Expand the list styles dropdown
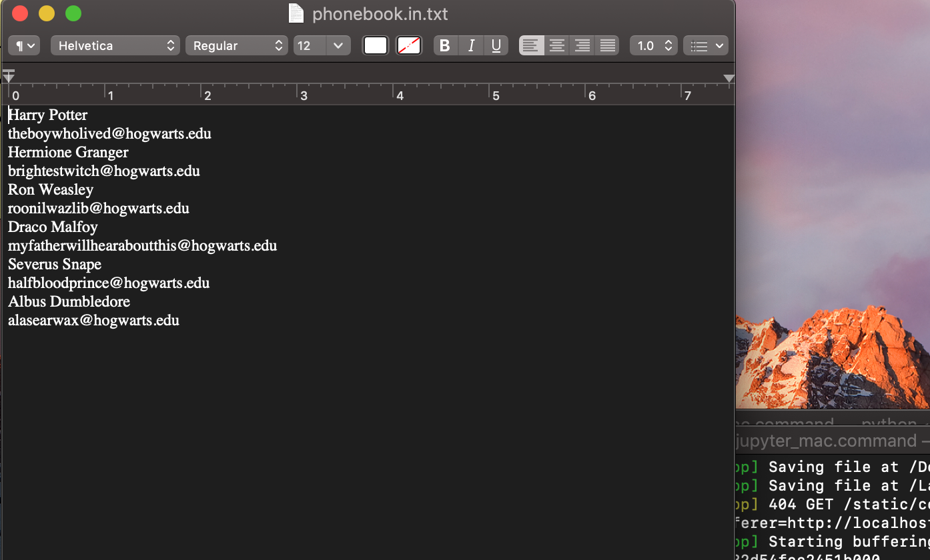This screenshot has height=560, width=930. (706, 45)
